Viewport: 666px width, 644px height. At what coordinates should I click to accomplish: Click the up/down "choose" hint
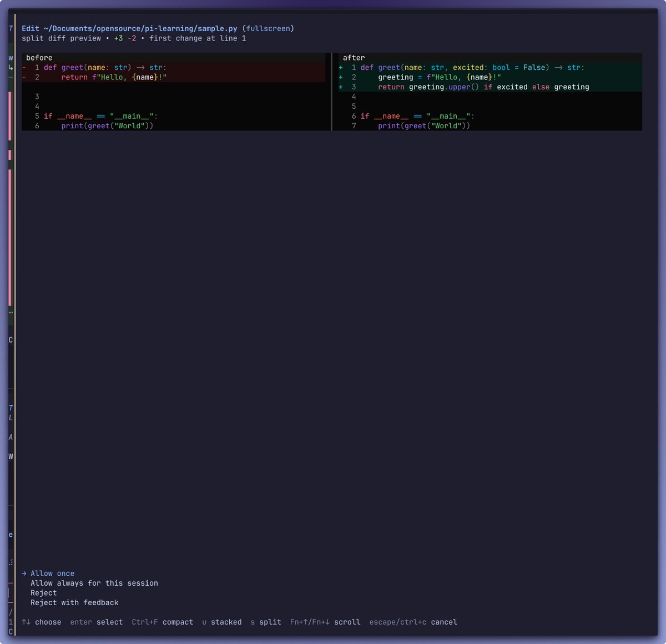point(42,622)
